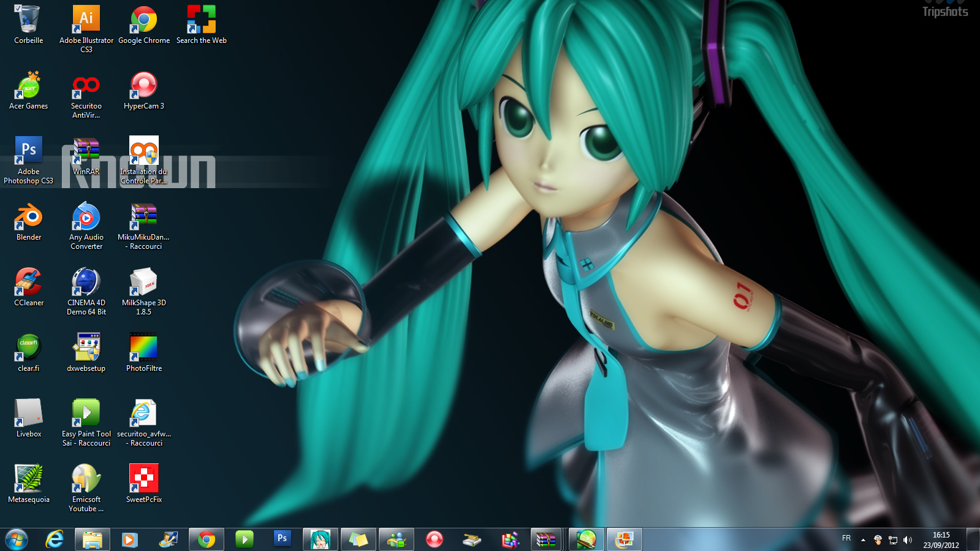Switch to Google Chrome in the taskbar

click(207, 539)
